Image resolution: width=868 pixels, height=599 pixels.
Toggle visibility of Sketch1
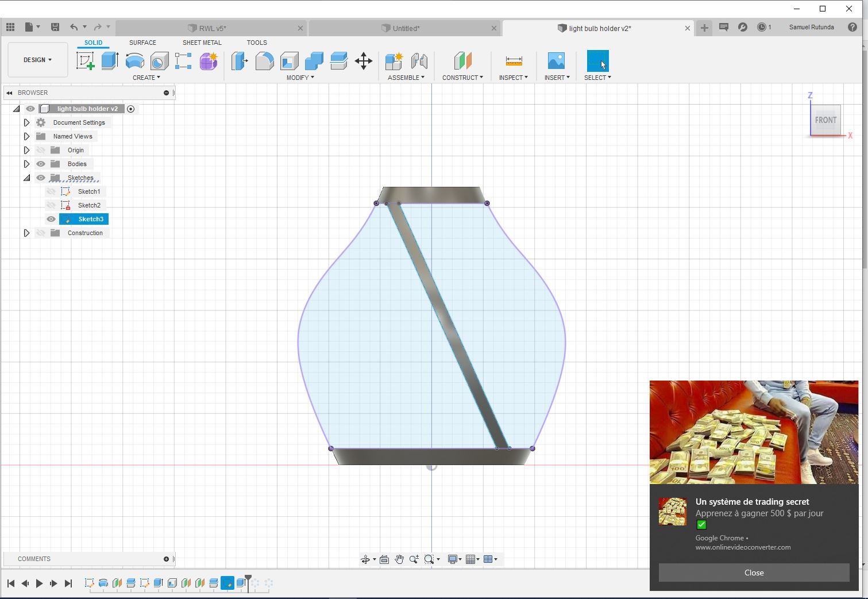51,191
